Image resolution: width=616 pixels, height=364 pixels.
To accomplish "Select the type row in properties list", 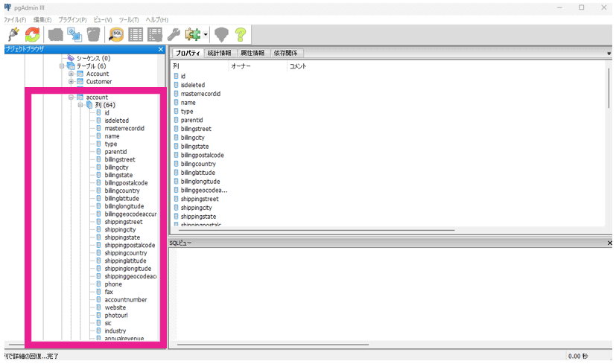I will 187,112.
